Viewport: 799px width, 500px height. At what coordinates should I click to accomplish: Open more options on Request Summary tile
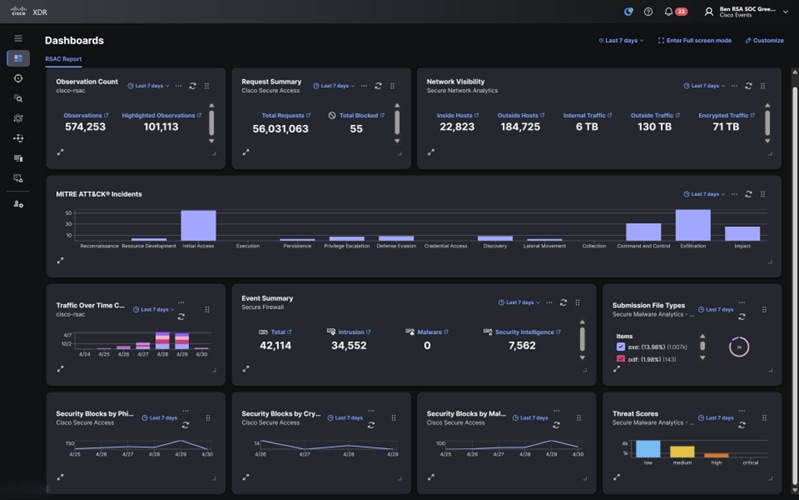point(364,86)
